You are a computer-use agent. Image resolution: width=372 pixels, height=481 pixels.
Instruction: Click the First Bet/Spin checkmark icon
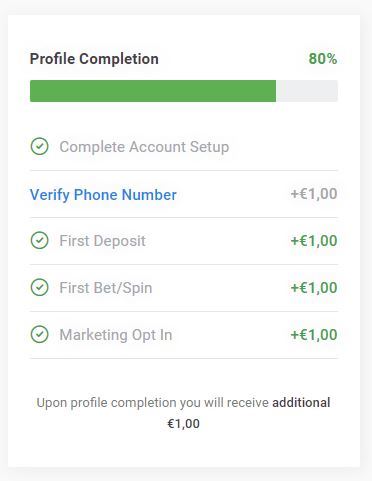[40, 287]
